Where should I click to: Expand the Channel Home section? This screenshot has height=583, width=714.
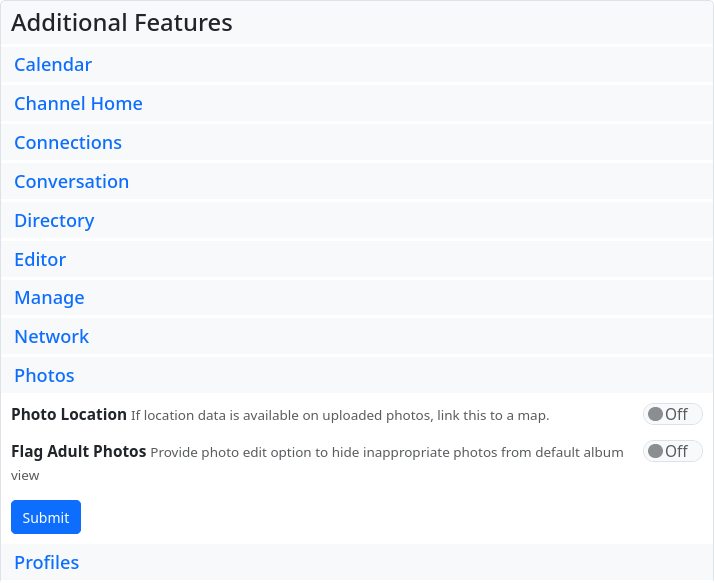(x=78, y=104)
